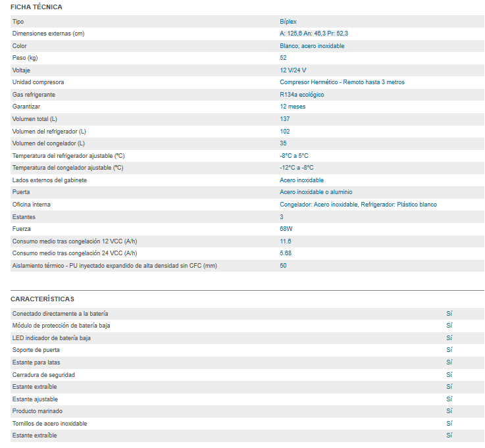Click the CARACTERÍSTICAS section heading

pyautogui.click(x=42, y=299)
